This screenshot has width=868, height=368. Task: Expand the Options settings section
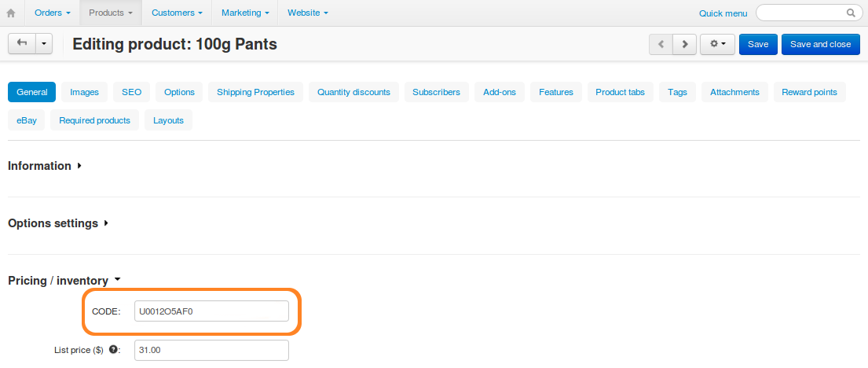(58, 223)
